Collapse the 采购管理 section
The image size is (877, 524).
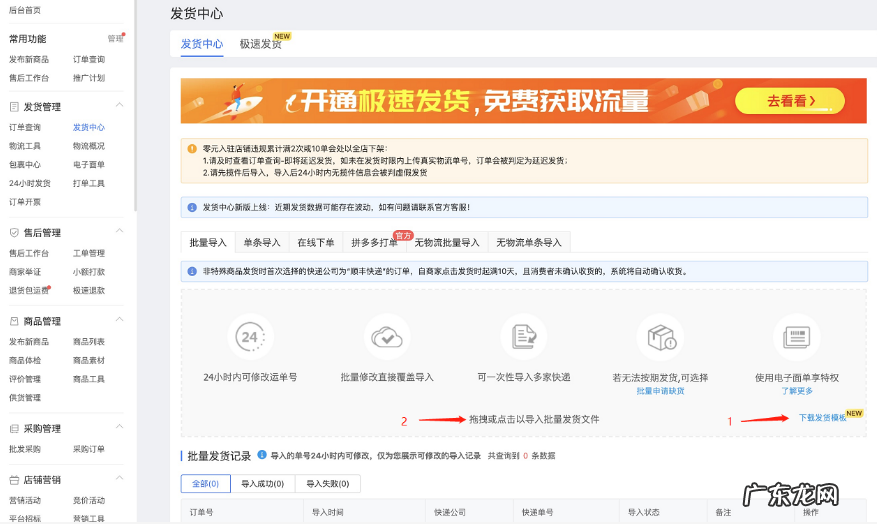[119, 427]
